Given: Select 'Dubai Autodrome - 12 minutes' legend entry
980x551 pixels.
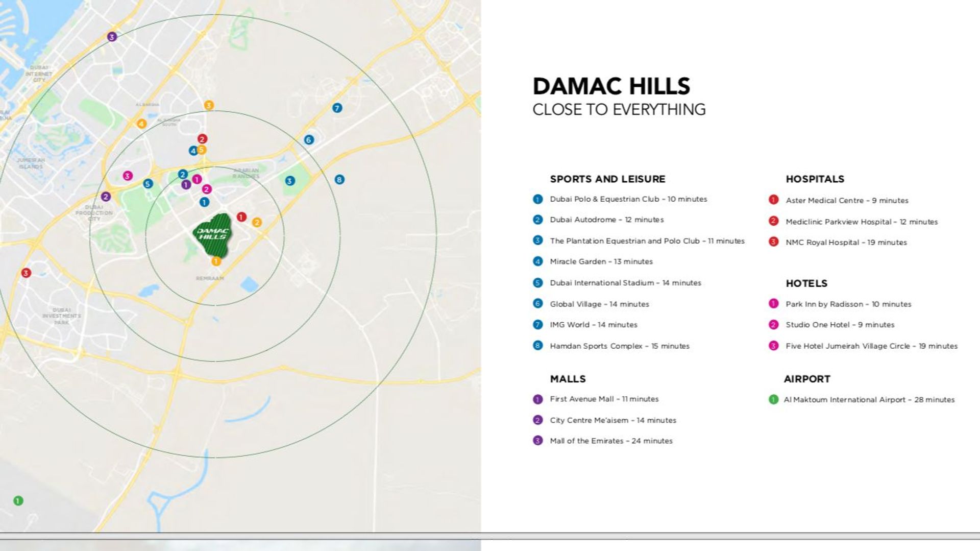Looking at the screenshot, I should 607,220.
